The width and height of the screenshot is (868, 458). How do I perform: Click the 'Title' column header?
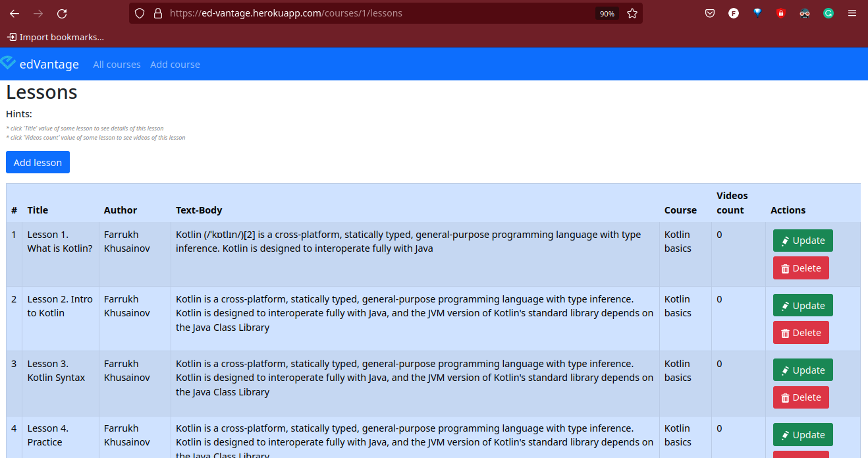click(38, 210)
